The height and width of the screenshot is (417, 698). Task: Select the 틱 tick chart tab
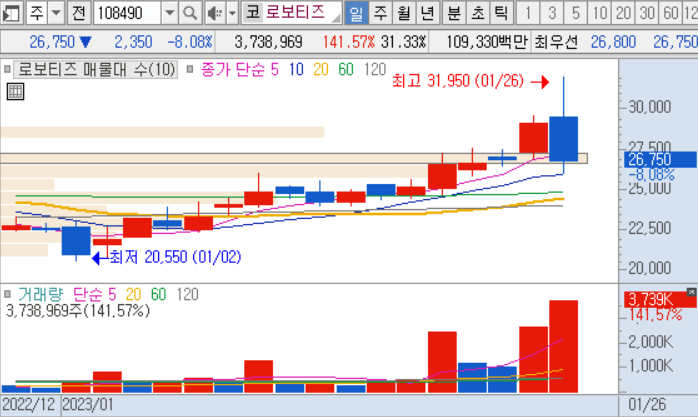click(x=501, y=13)
